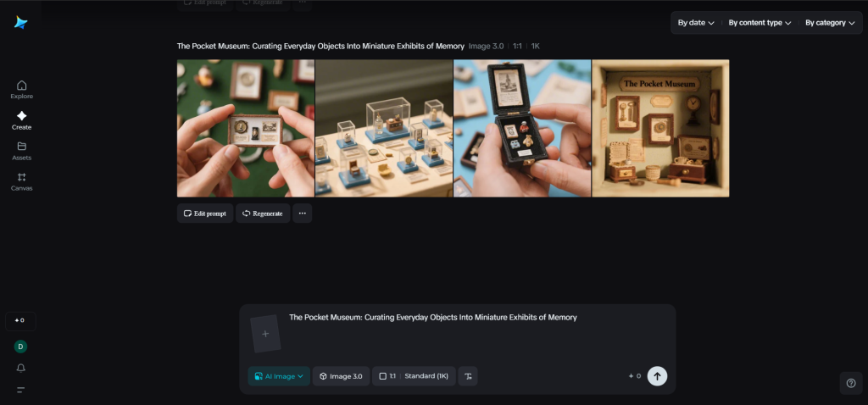Open notifications bell

(20, 368)
